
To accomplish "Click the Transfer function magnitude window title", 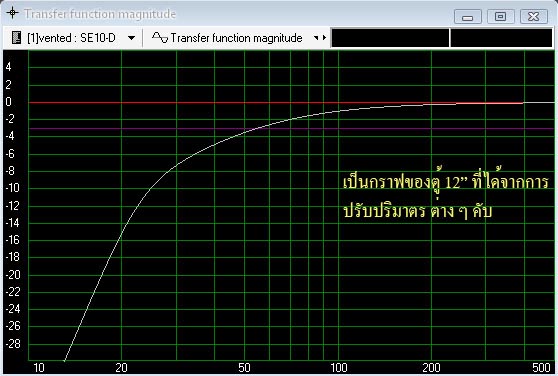I will 100,14.
